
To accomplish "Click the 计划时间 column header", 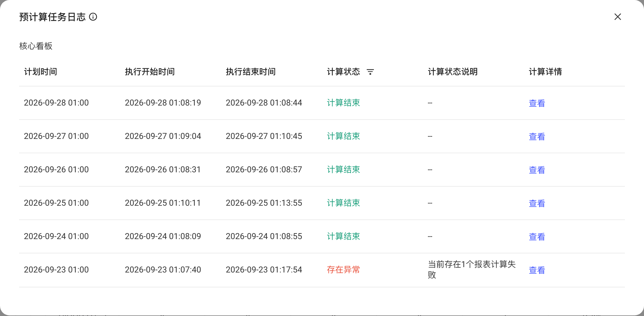I will (x=41, y=72).
